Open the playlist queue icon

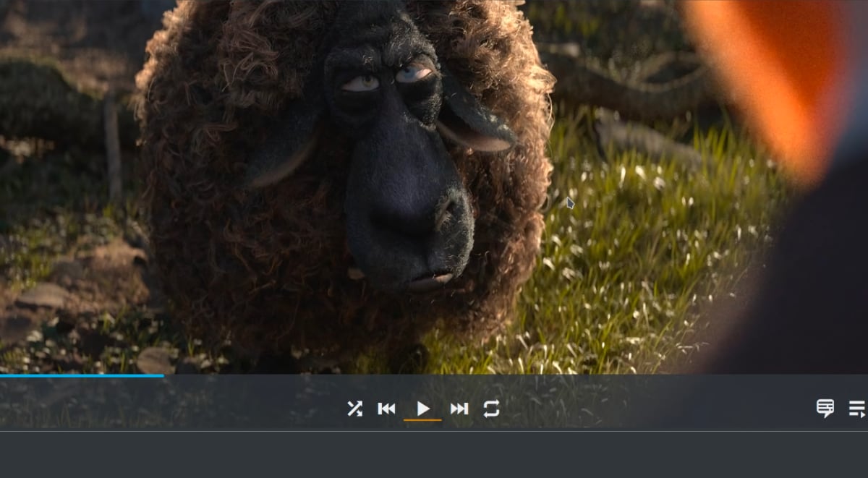click(857, 409)
